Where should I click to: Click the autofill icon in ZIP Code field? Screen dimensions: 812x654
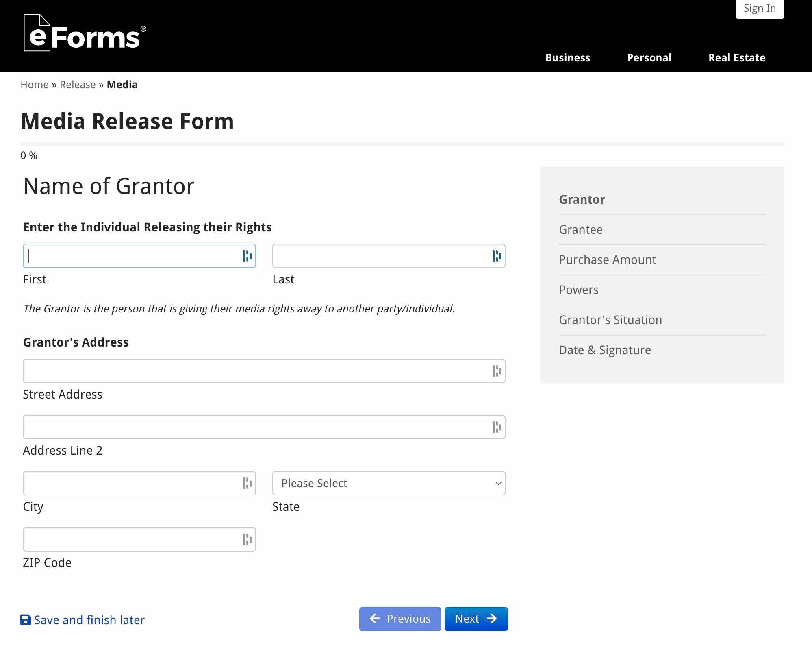[247, 539]
